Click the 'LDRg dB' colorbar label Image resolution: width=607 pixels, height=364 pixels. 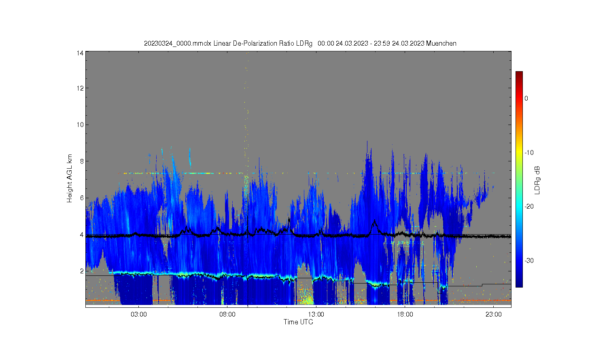coord(537,180)
